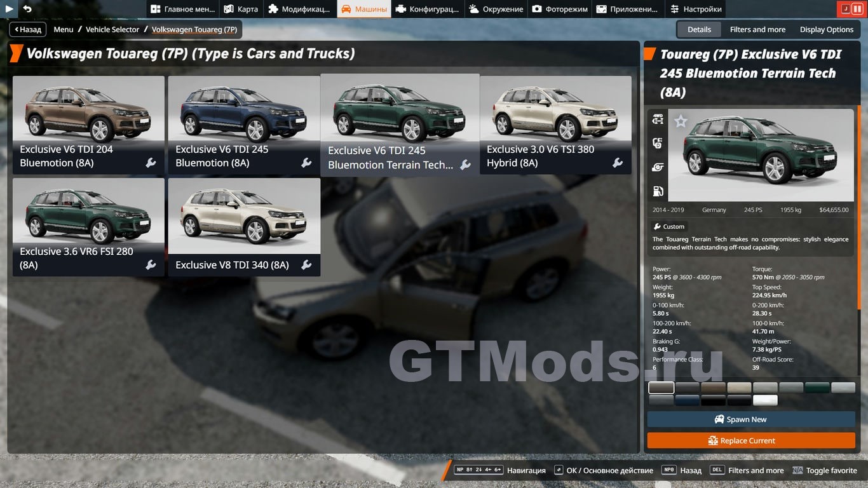This screenshot has height=488, width=868.
Task: Click the fuel pump icon in details panel
Action: 658,191
